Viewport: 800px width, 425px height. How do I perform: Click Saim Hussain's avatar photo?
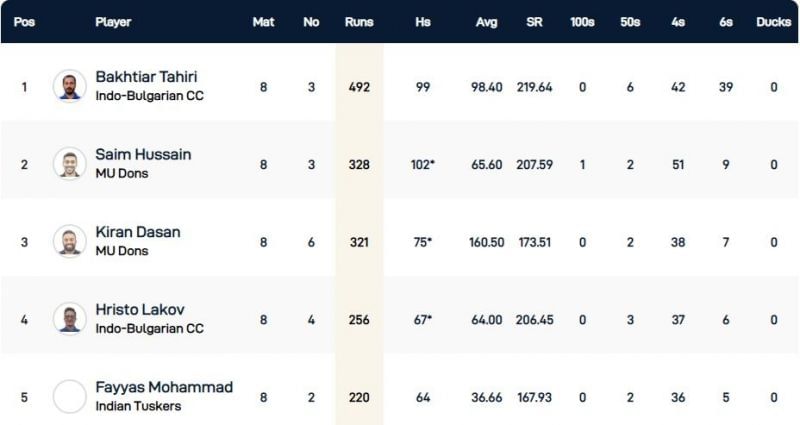[x=70, y=164]
